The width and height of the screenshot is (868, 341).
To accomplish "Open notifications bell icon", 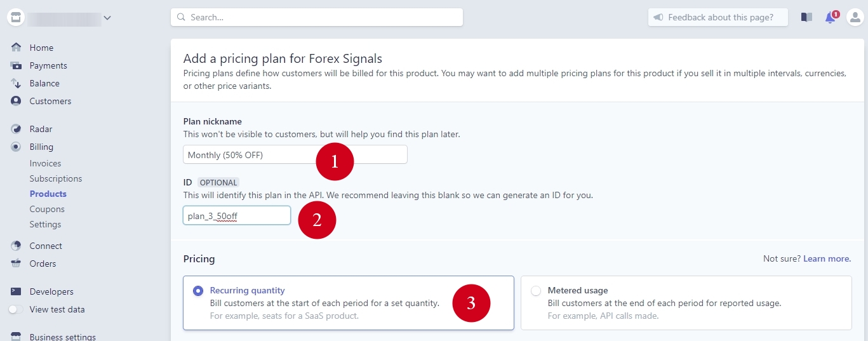I will [x=831, y=18].
